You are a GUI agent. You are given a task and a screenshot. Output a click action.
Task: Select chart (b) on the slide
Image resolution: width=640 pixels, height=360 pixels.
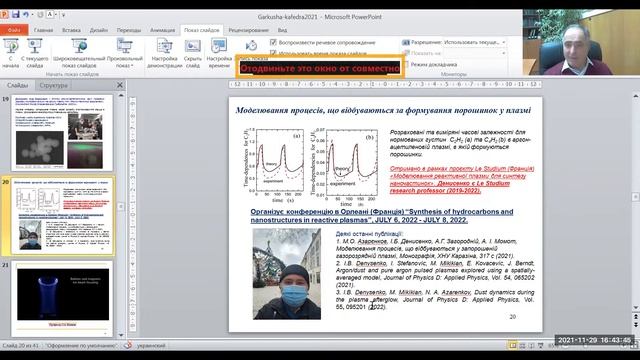(x=345, y=167)
